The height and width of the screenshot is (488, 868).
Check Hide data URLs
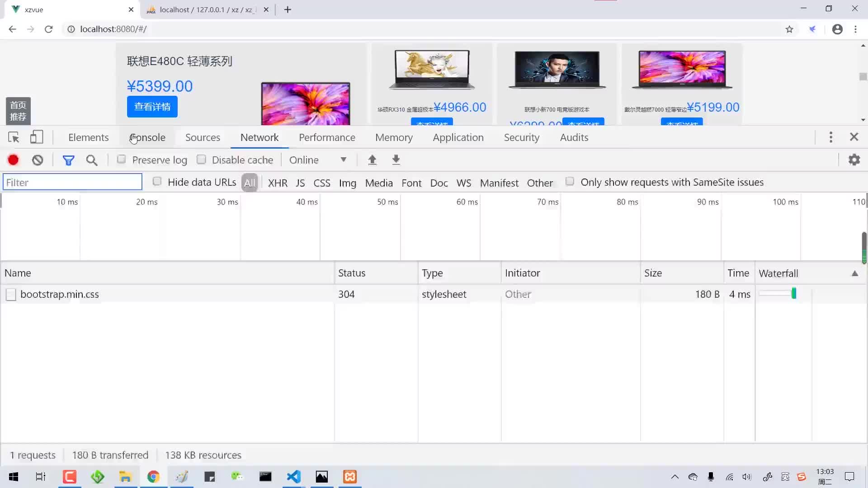point(157,181)
